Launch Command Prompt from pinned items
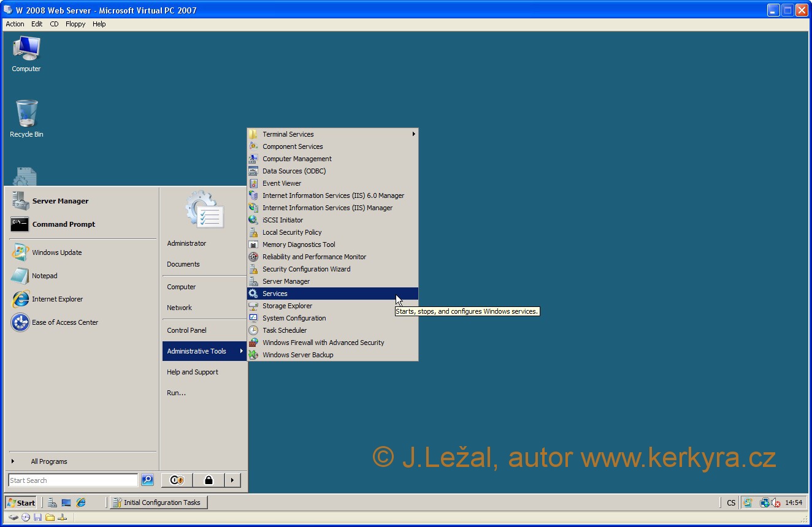This screenshot has height=527, width=812. [x=63, y=224]
